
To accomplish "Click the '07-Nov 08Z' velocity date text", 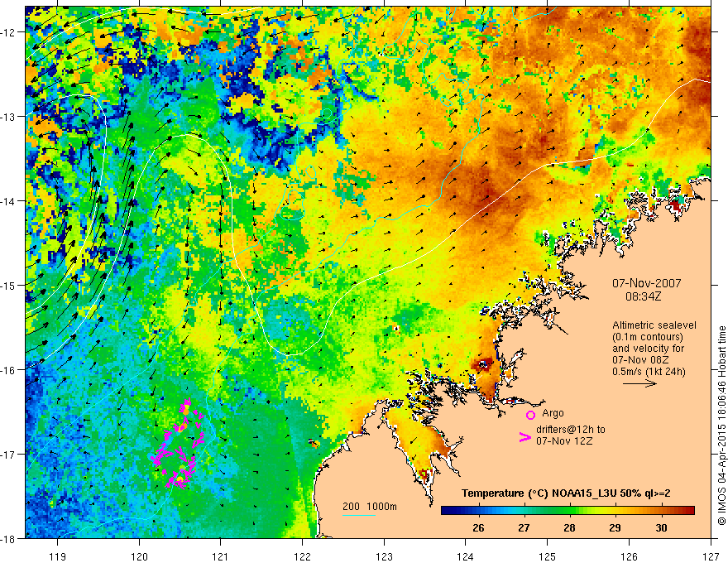I will 642,359.
